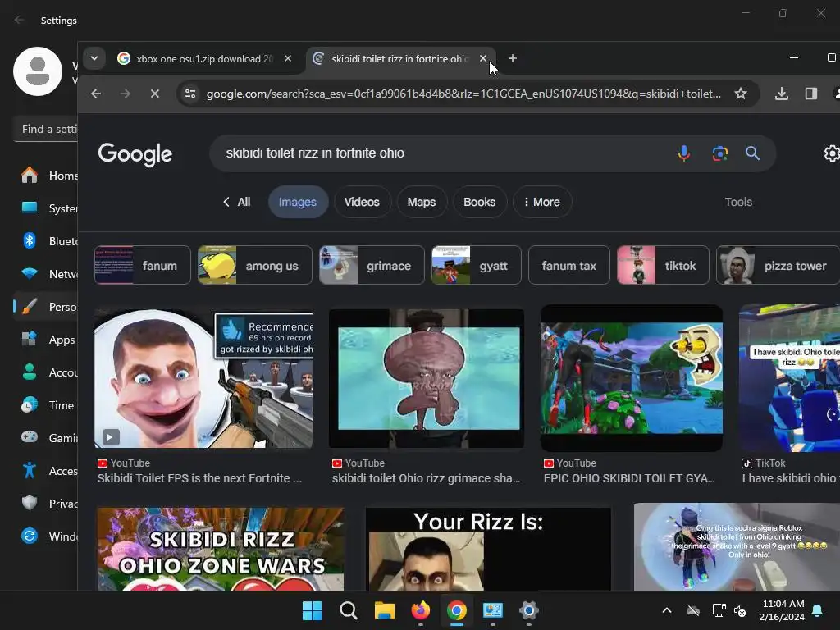Viewport: 840px width, 630px height.
Task: Open Apps in Settings sidebar
Action: (46, 340)
